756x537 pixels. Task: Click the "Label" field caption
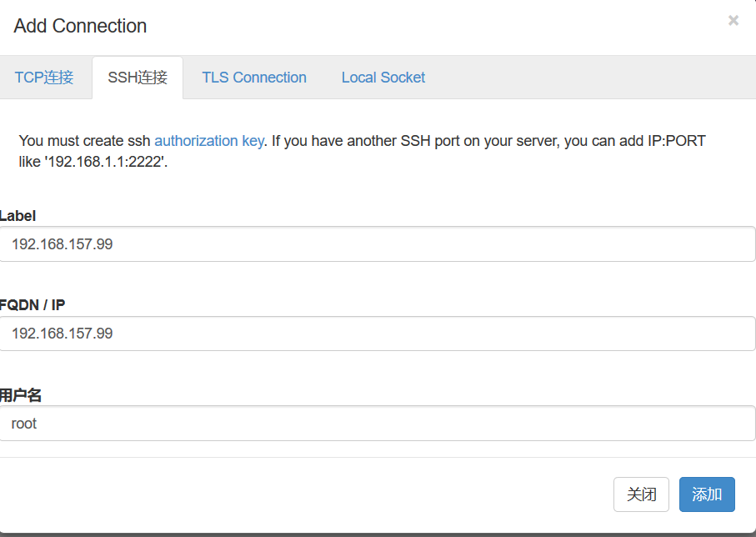18,216
